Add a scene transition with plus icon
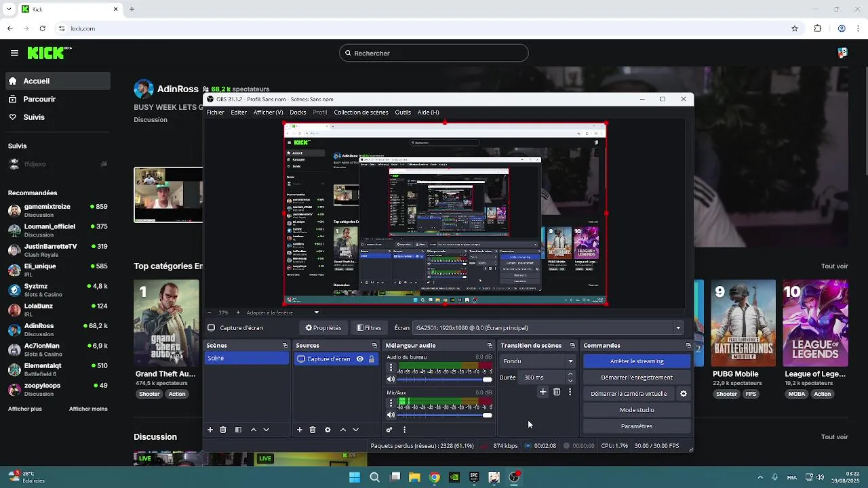868x488 pixels. [542, 392]
